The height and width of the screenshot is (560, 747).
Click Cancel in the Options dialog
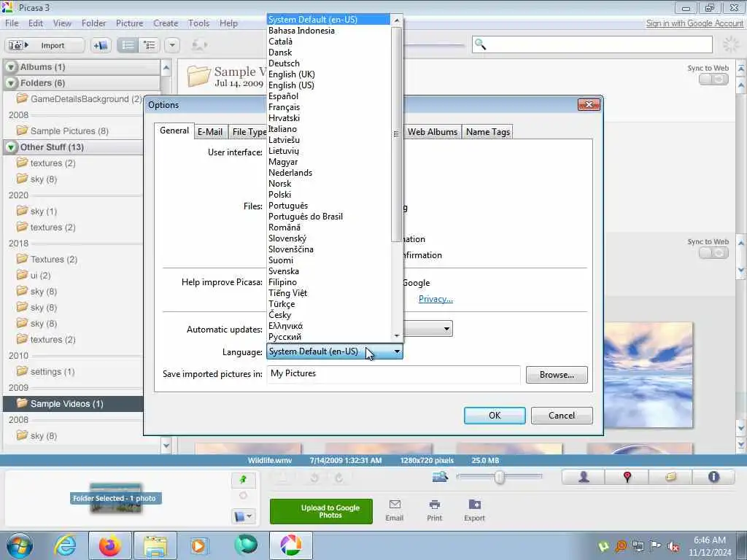click(x=562, y=415)
